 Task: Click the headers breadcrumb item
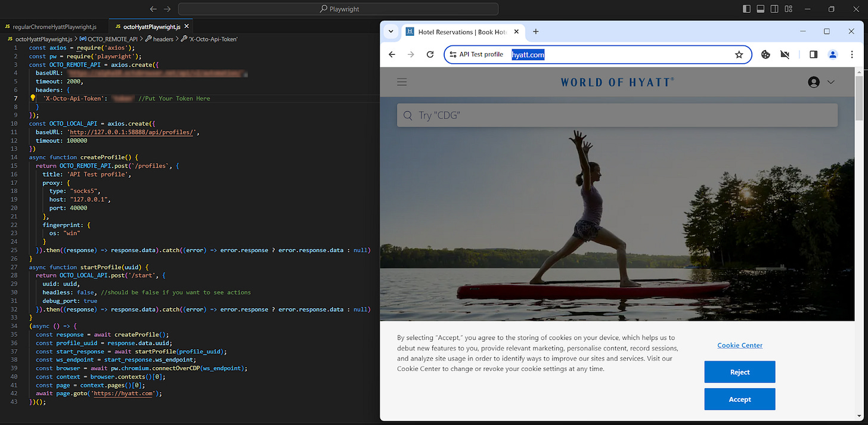(159, 39)
